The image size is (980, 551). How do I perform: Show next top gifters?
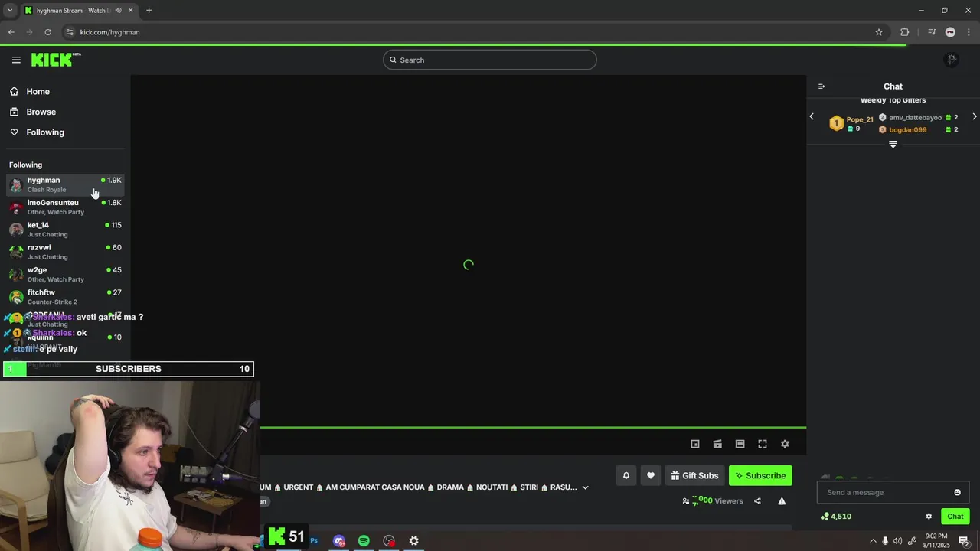pyautogui.click(x=974, y=117)
